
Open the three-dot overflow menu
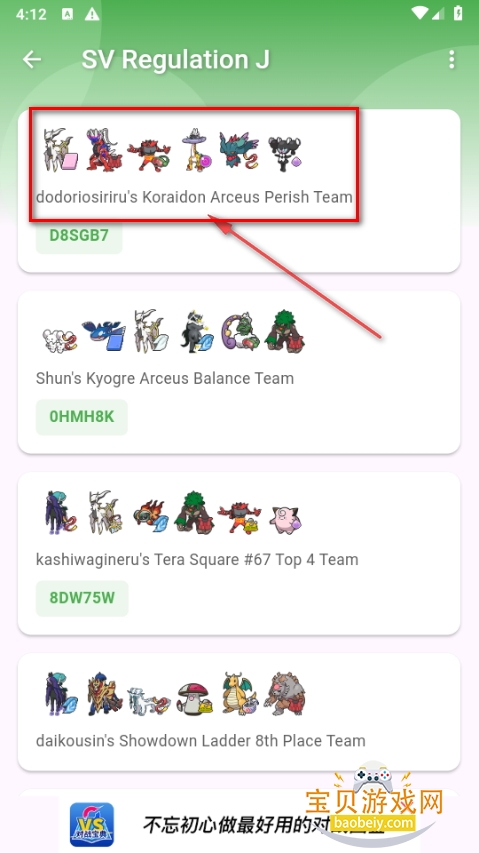[451, 59]
